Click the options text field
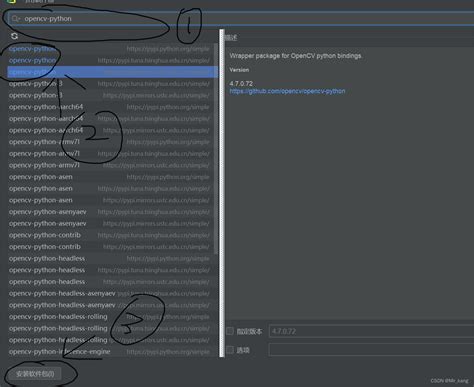 coord(371,350)
